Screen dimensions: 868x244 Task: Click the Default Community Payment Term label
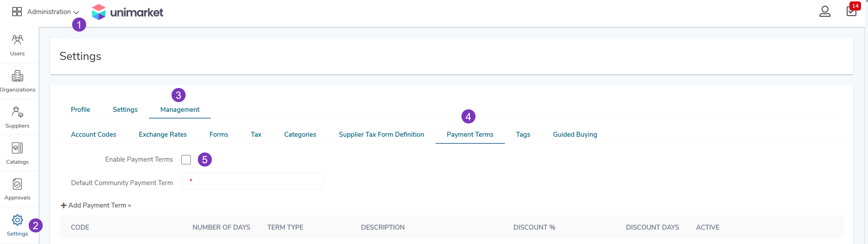click(x=122, y=183)
